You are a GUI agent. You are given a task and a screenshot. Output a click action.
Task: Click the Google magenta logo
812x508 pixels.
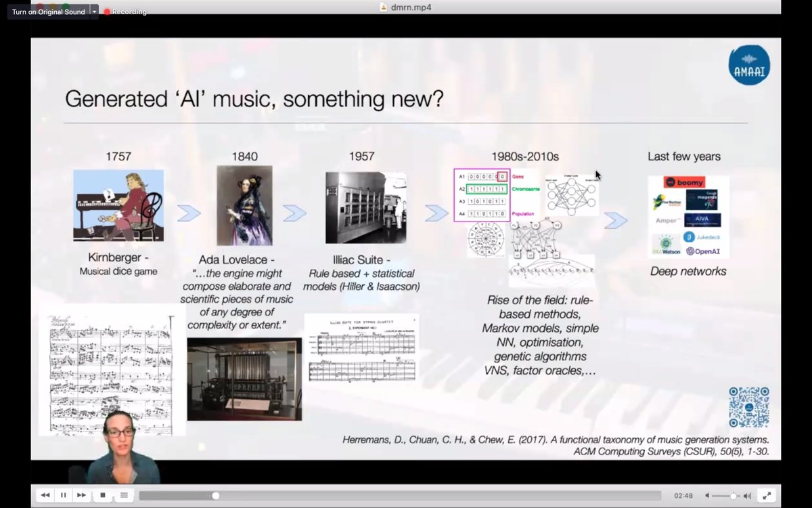click(x=702, y=200)
